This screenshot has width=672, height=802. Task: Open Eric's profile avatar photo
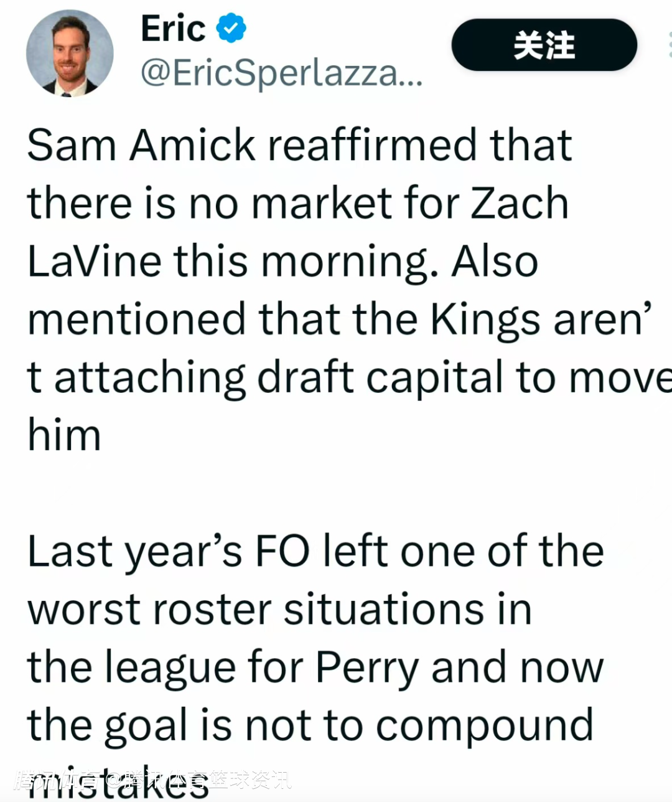pos(70,54)
